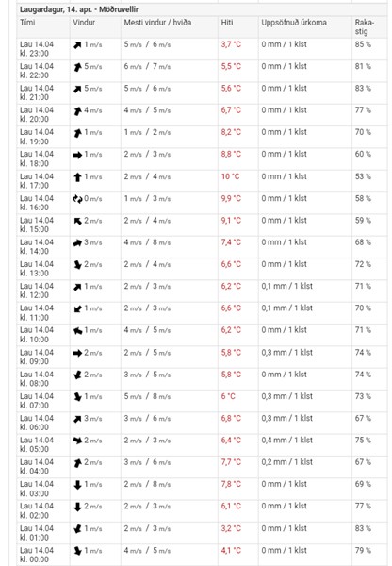Click the east wind arrow at kl. 09:00

coord(77,353)
